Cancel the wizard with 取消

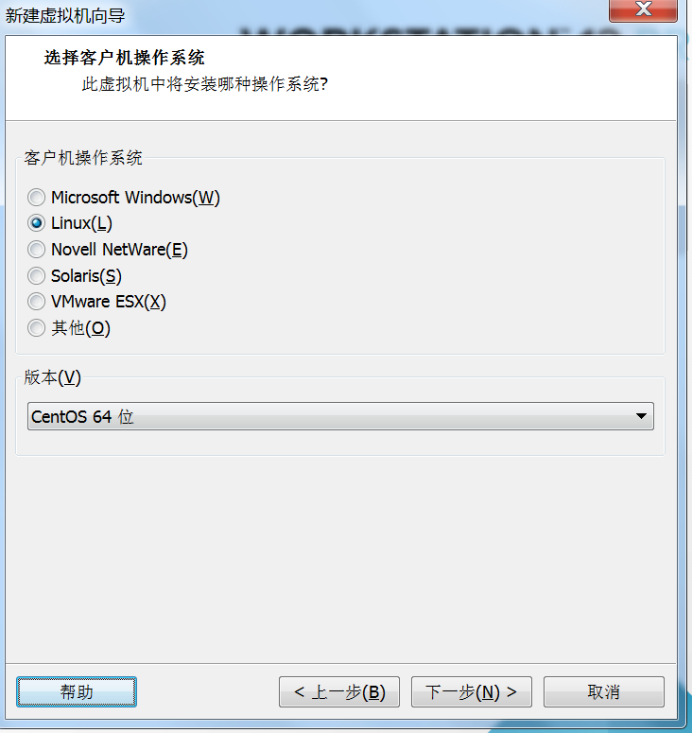(604, 692)
